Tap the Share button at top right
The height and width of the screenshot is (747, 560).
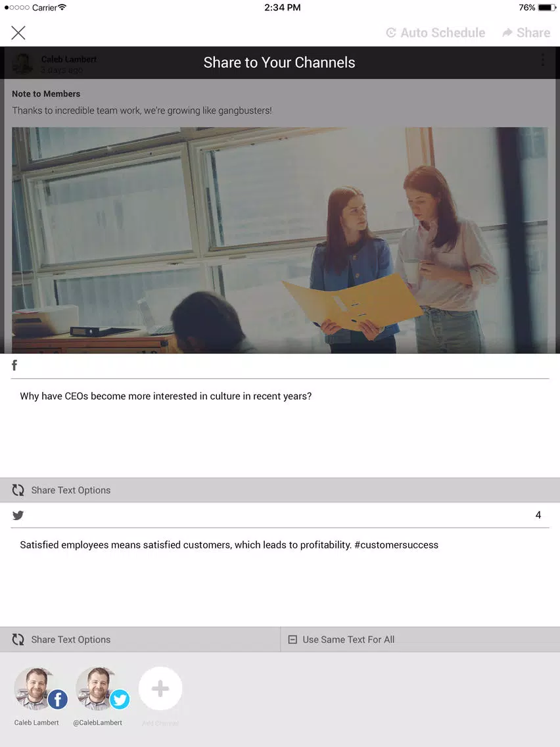point(526,32)
